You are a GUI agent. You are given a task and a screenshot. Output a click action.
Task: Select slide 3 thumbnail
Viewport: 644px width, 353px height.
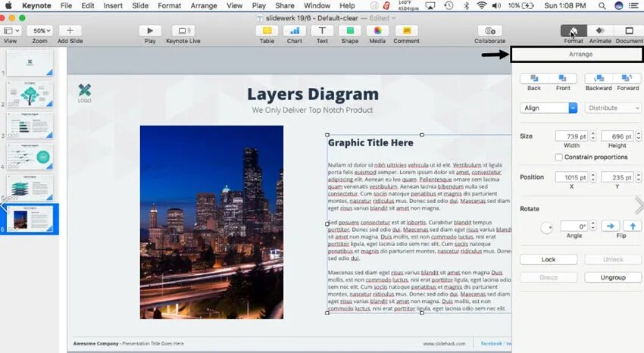click(x=30, y=125)
